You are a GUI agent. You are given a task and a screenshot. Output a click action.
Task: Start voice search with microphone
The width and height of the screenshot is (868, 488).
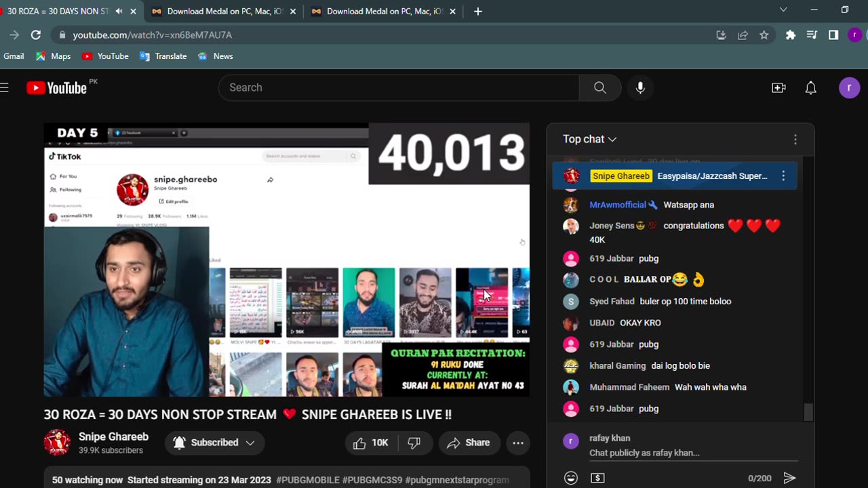click(640, 87)
